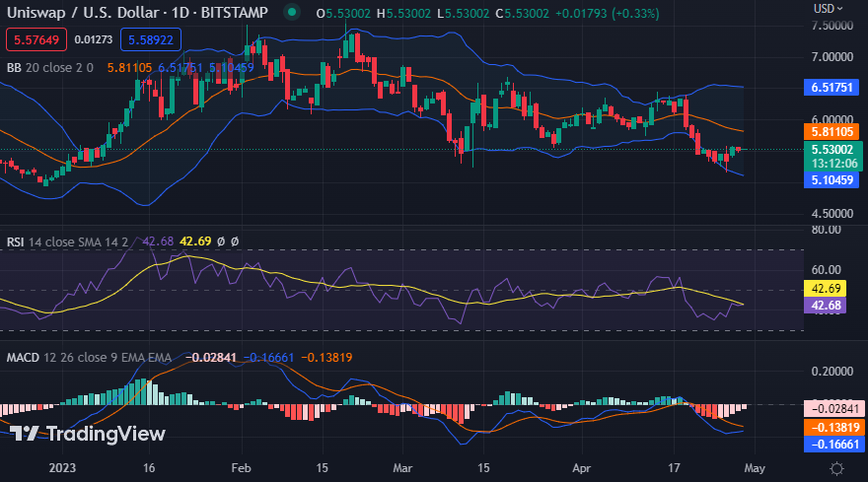Click the Apr date label on time axis
Viewport: 868px width, 482px height.
click(x=581, y=468)
